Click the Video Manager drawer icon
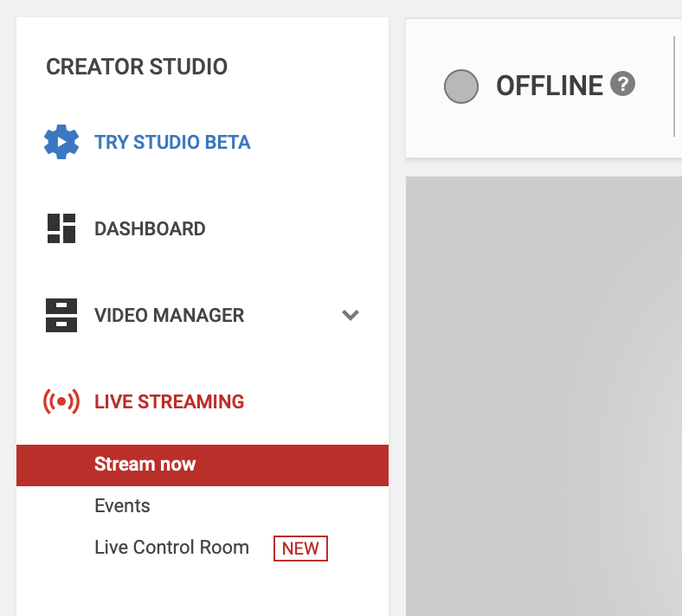The image size is (682, 616). pyautogui.click(x=61, y=315)
